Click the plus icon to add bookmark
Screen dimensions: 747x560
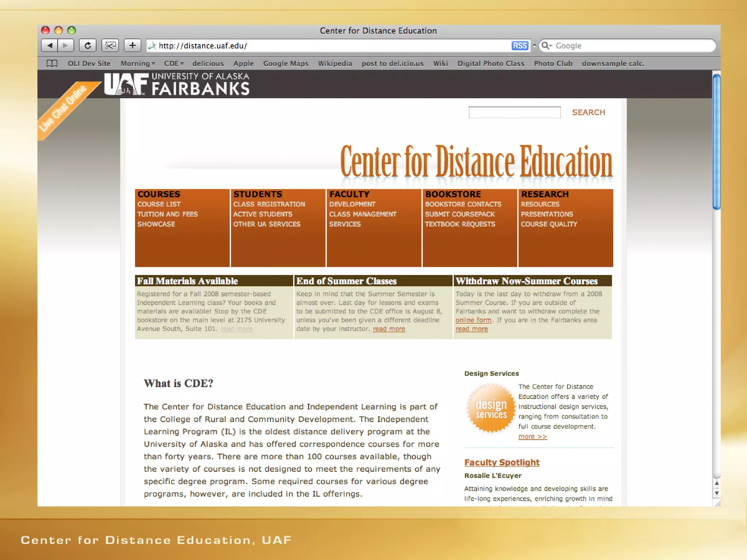pyautogui.click(x=132, y=46)
